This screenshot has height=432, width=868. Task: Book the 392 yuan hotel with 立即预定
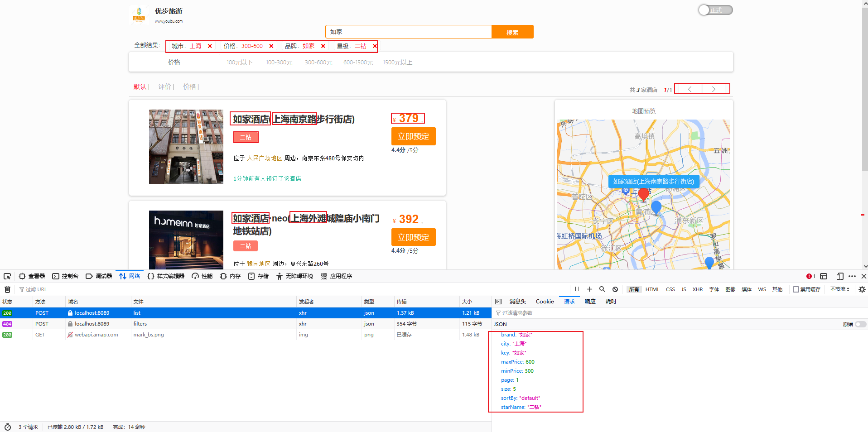tap(413, 237)
